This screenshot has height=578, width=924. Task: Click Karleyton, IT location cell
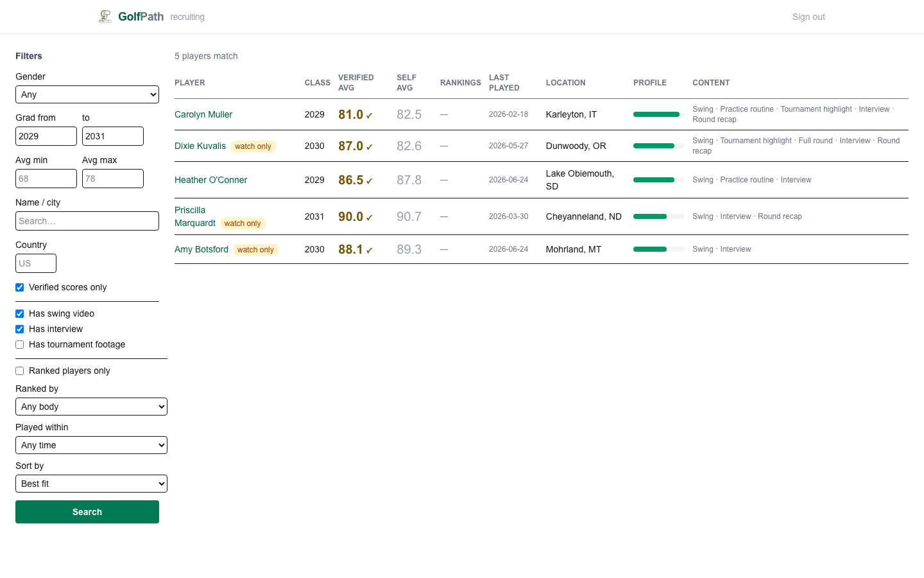[x=571, y=114]
